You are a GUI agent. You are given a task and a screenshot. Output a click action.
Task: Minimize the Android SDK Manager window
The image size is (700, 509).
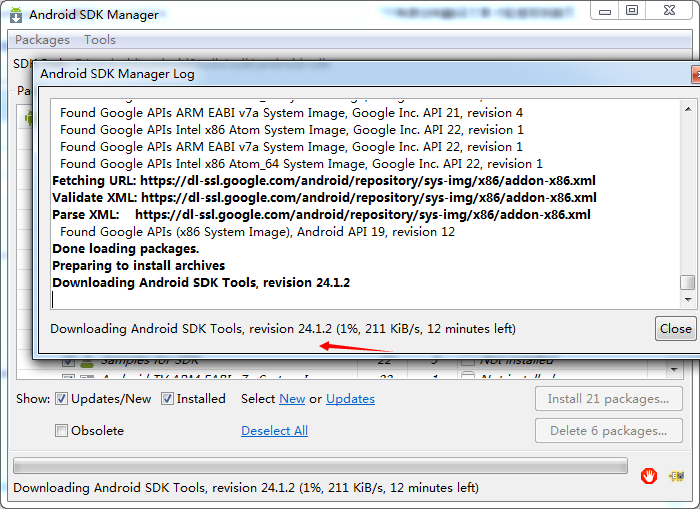tap(604, 11)
